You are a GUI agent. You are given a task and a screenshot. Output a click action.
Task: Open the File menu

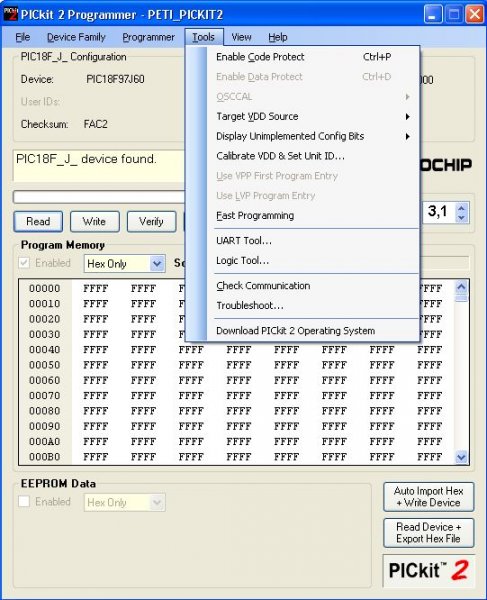(x=23, y=37)
